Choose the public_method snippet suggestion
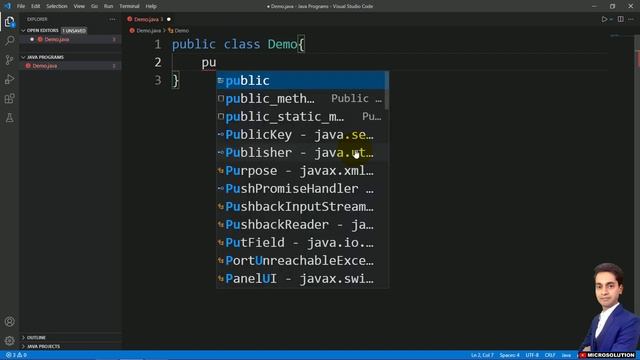 click(x=302, y=98)
